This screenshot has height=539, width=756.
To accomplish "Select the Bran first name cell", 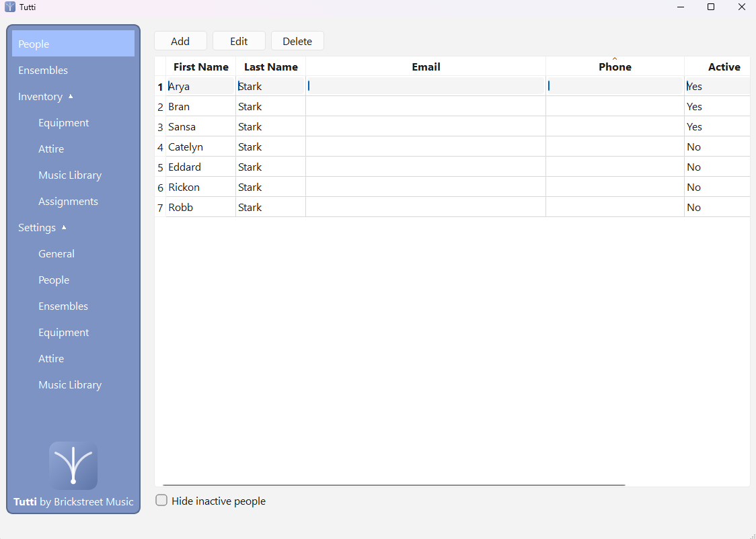I will pos(200,106).
